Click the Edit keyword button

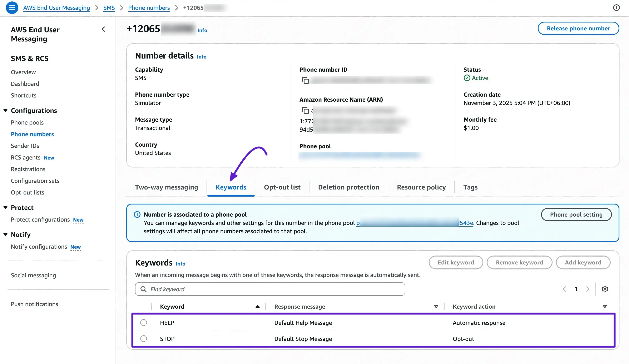(456, 263)
